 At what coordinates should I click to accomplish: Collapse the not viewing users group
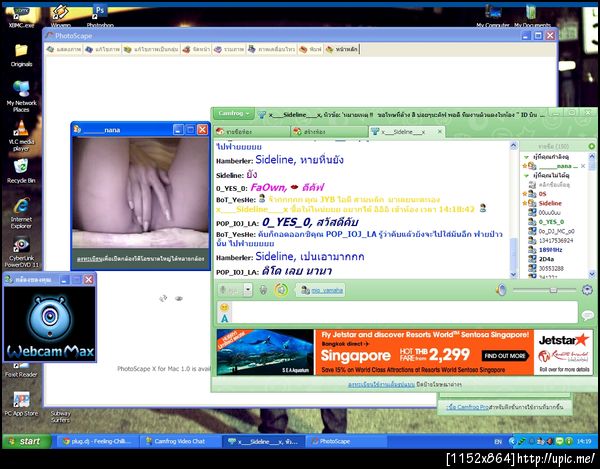point(527,175)
